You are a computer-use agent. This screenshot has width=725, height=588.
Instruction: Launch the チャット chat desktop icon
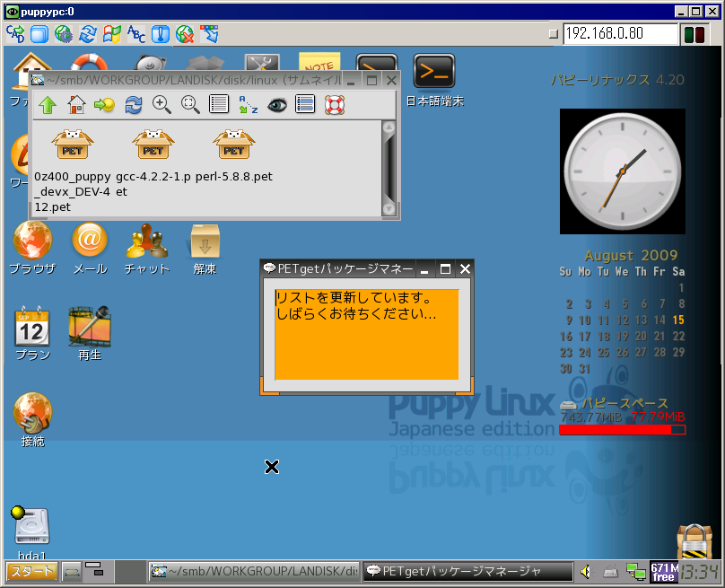tap(147, 249)
